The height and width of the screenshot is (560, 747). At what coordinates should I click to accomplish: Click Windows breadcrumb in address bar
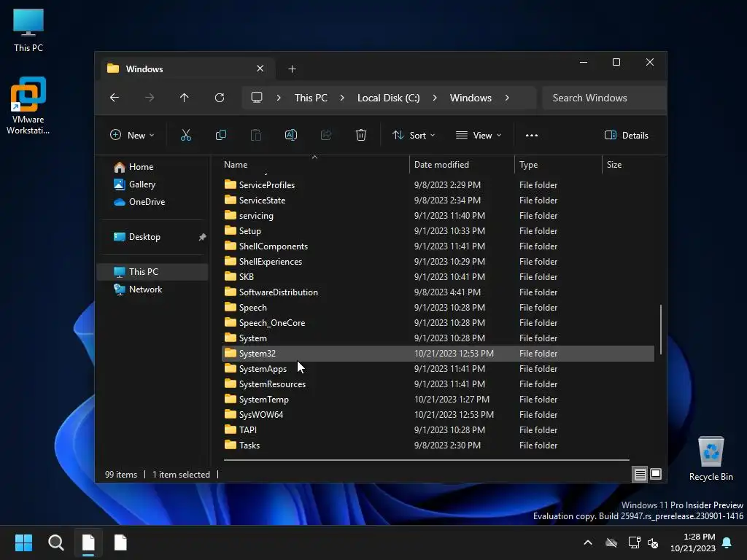tap(471, 98)
